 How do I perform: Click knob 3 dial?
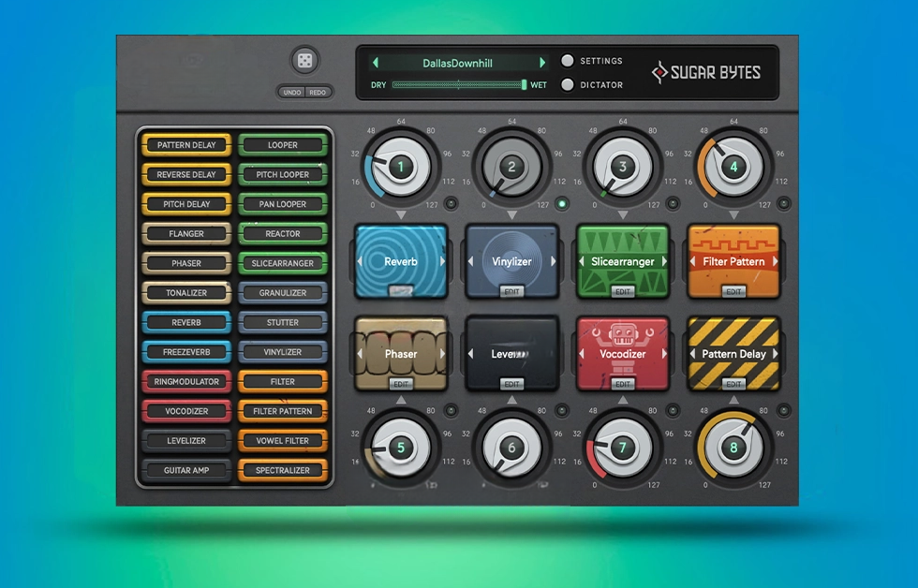tap(622, 168)
